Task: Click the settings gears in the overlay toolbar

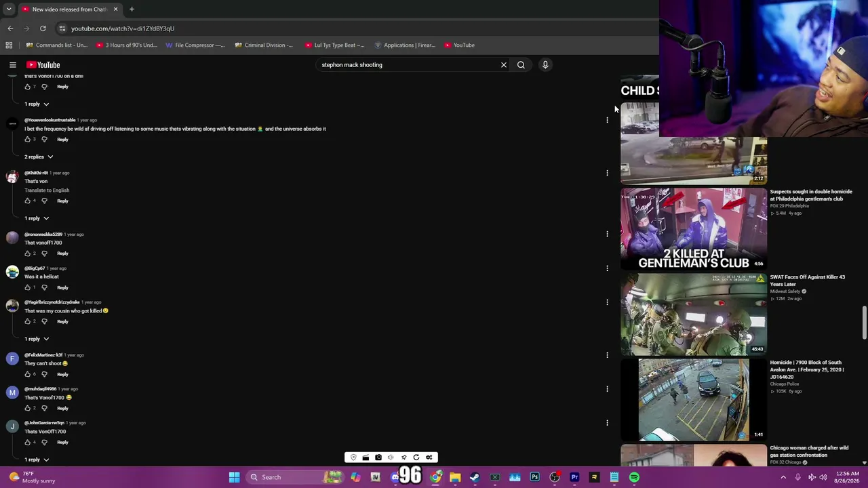Action: (x=429, y=457)
